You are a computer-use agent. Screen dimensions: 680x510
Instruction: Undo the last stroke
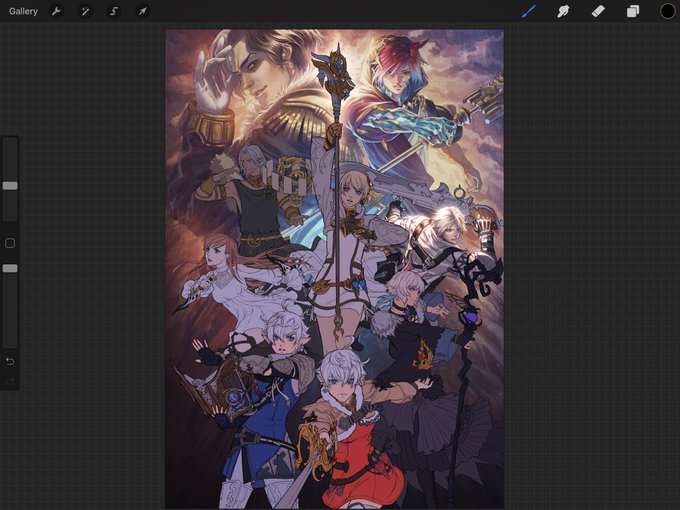coord(10,361)
